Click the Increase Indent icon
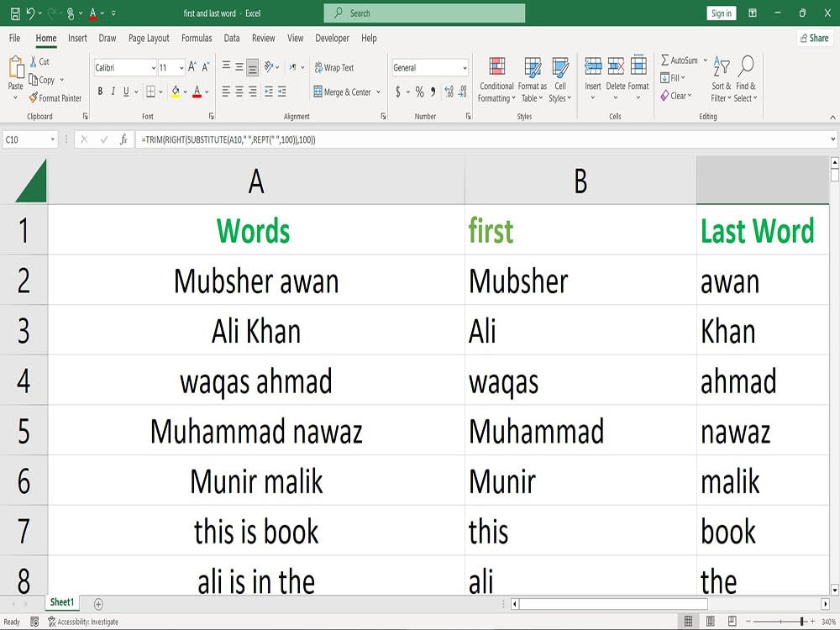 click(281, 92)
